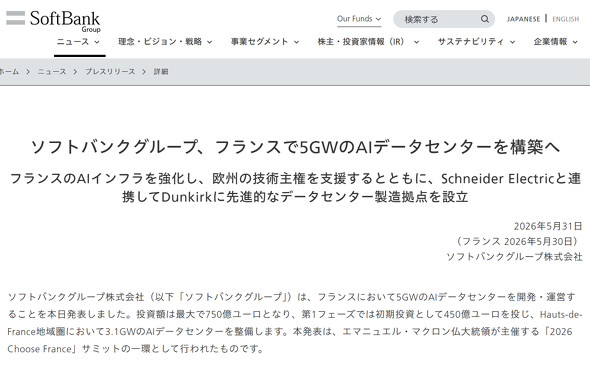
Task: Expand the chevron beside ニュース menu
Action: [x=97, y=42]
